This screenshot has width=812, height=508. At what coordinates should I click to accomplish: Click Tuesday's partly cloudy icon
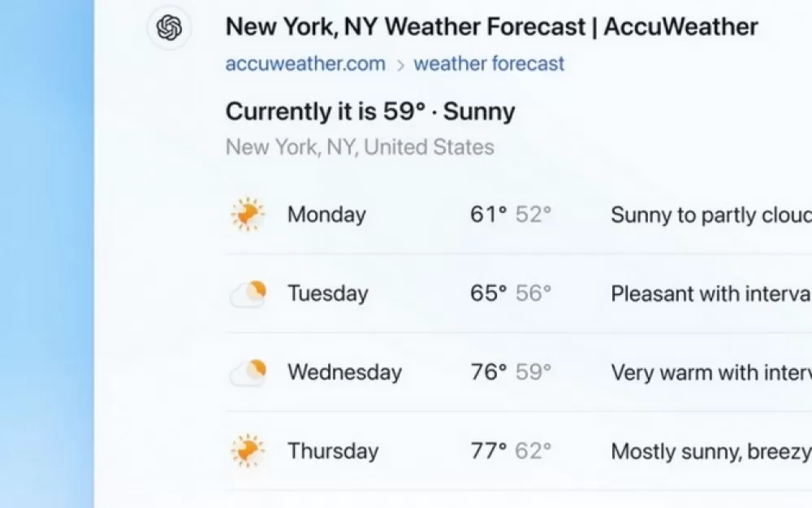coord(248,293)
